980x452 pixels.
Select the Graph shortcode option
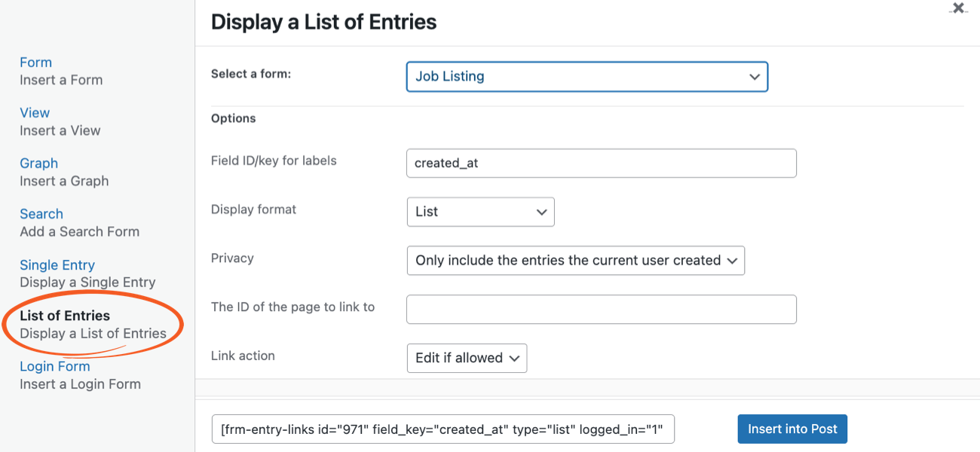tap(38, 163)
